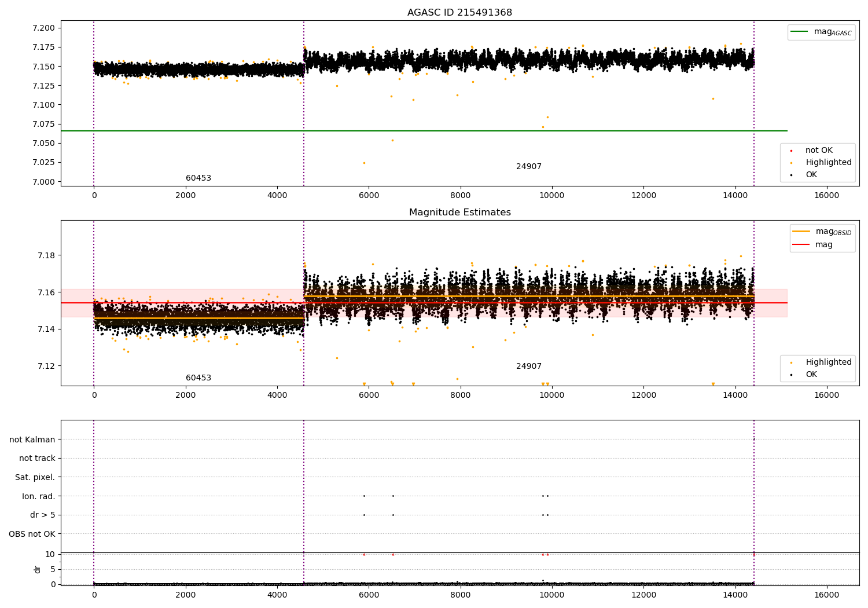This screenshot has width=868, height=608.
Task: Click the 'OBS not OK' y-axis label
Action: (x=32, y=534)
